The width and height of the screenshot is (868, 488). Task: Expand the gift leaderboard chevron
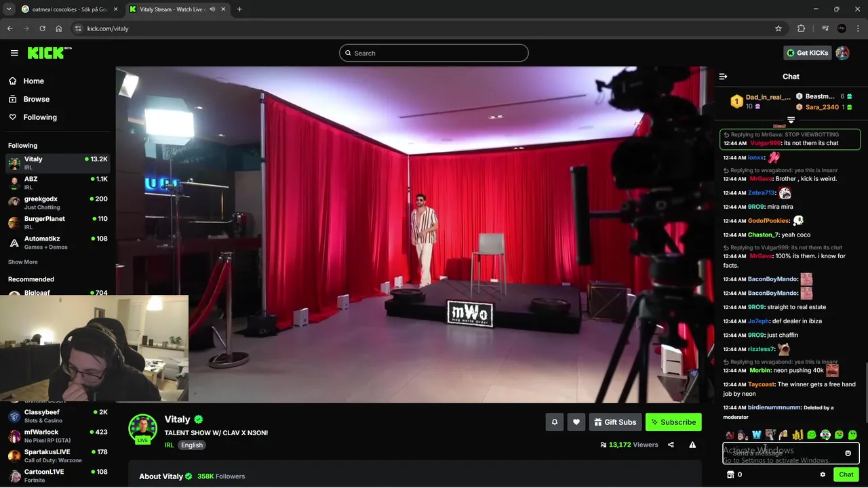coord(791,120)
